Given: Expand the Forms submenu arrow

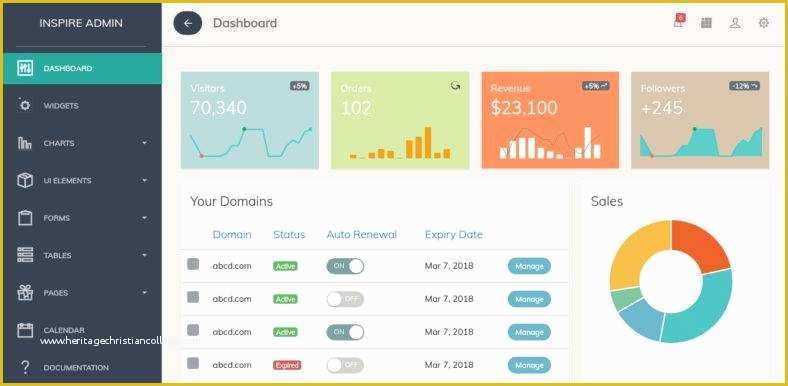Looking at the screenshot, I should [145, 218].
